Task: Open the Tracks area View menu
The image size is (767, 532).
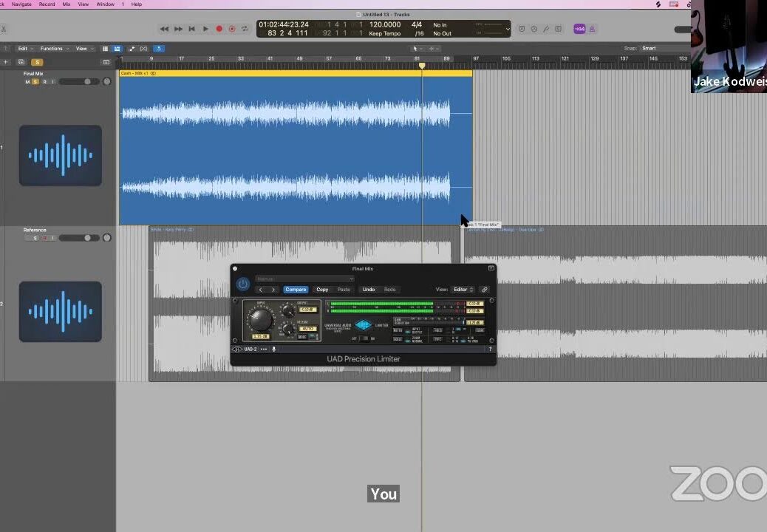Action: (x=84, y=49)
